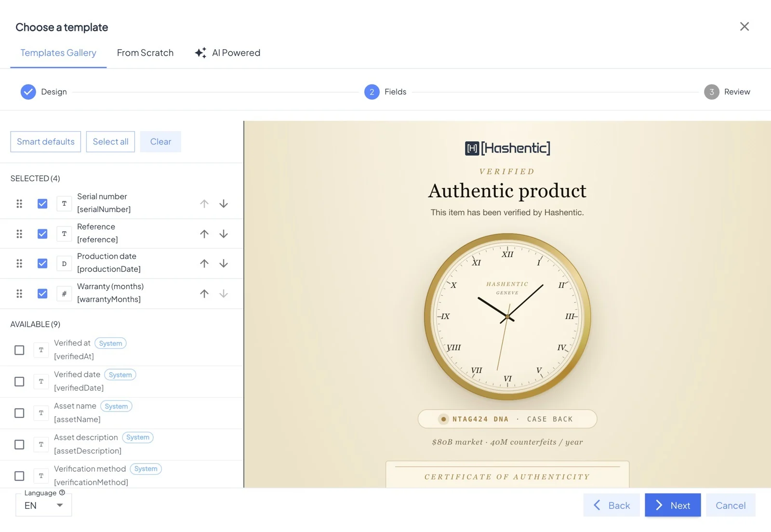Viewport: 771px width, 532px height.
Task: Switch to the From Scratch tab
Action: pyautogui.click(x=145, y=53)
